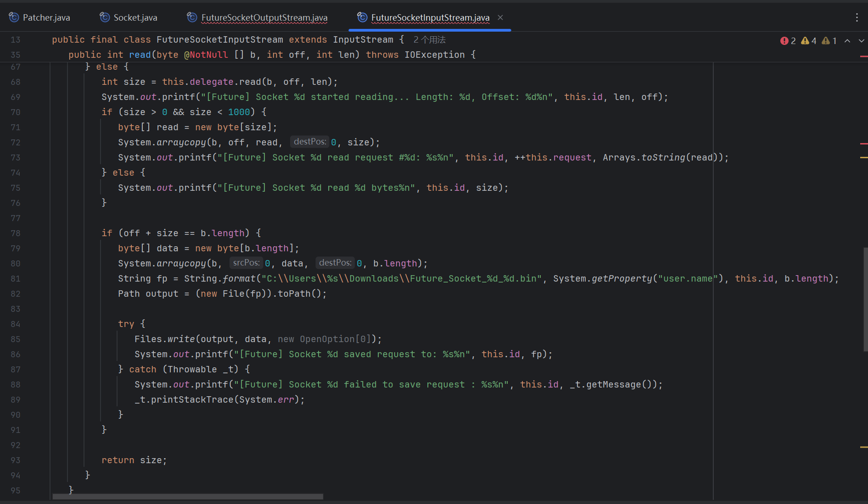The height and width of the screenshot is (504, 868).
Task: Click the weak warnings count 1 indicator
Action: (x=829, y=41)
